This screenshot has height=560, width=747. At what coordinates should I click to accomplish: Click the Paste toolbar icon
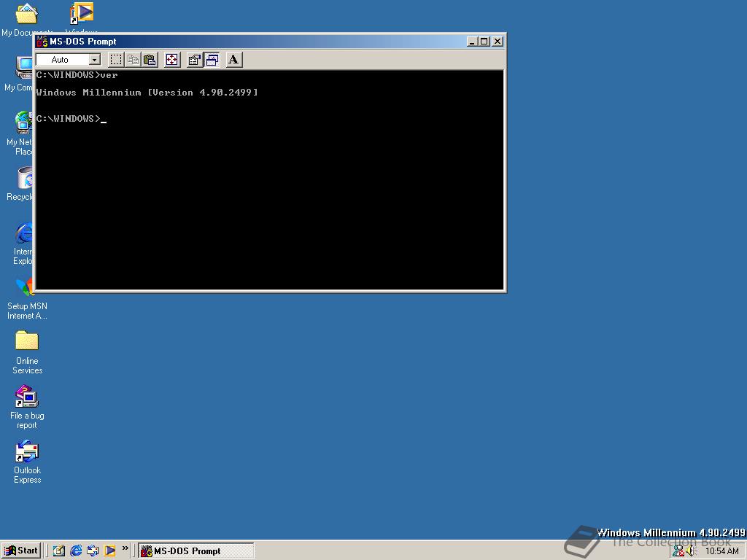click(x=150, y=60)
